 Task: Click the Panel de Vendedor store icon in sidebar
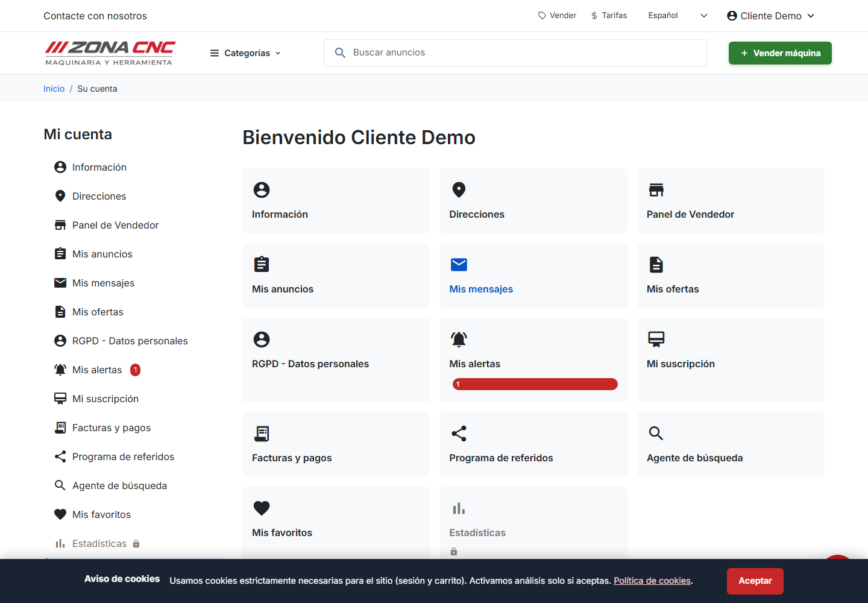[60, 225]
